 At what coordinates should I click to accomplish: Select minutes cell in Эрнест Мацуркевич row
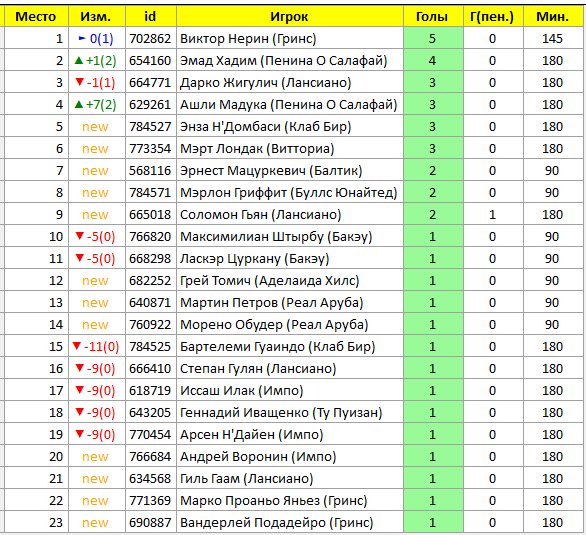[x=553, y=170]
